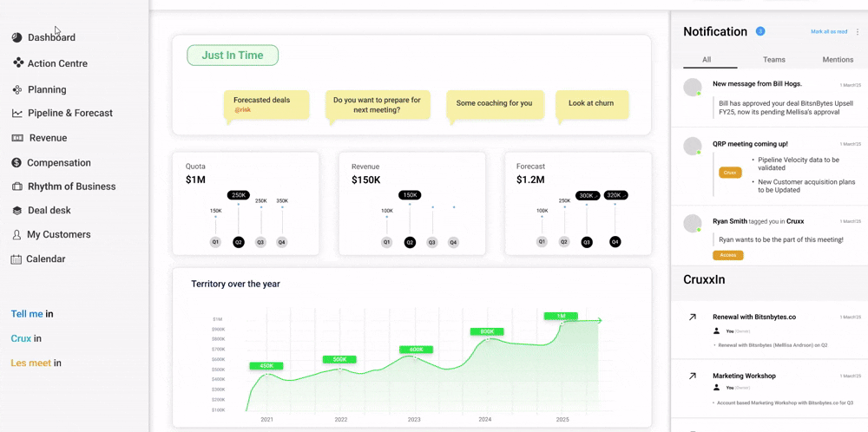Click the Compensation dollar icon
This screenshot has height=432, width=868.
point(16,162)
